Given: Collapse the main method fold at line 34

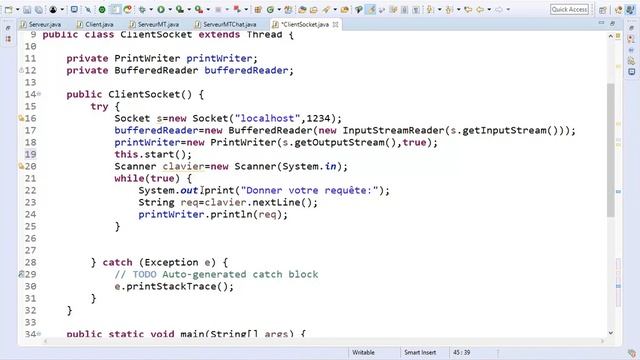Looking at the screenshot, I should (x=39, y=334).
